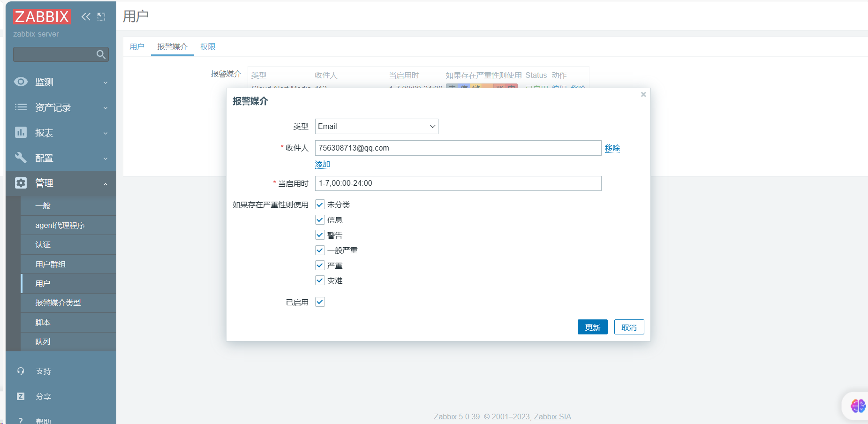Open 用户 in the sidebar submenu
The height and width of the screenshot is (424, 868).
point(68,283)
